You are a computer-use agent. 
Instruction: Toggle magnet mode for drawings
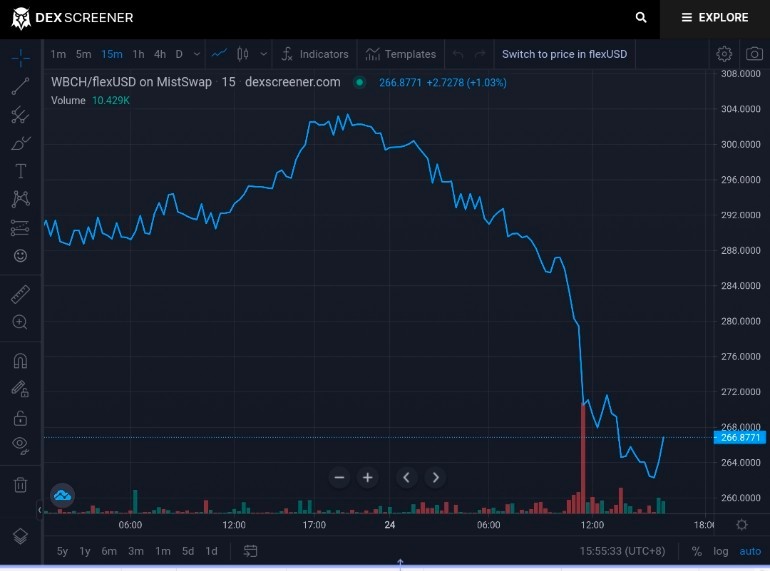click(x=20, y=361)
